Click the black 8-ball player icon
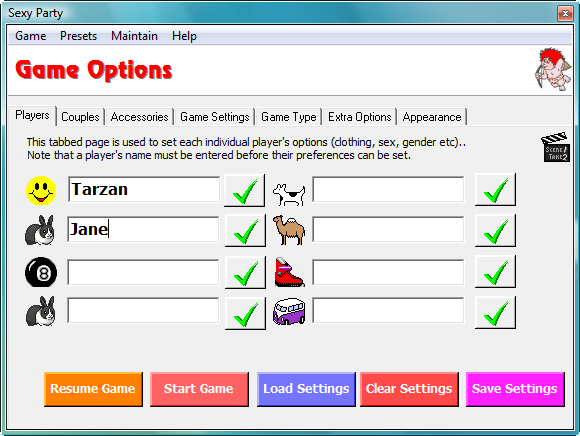Viewport: 580px width, 436px height. tap(41, 272)
